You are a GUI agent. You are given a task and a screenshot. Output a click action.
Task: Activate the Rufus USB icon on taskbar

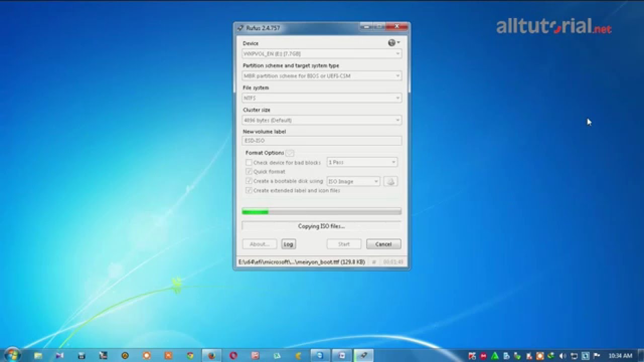(364, 355)
